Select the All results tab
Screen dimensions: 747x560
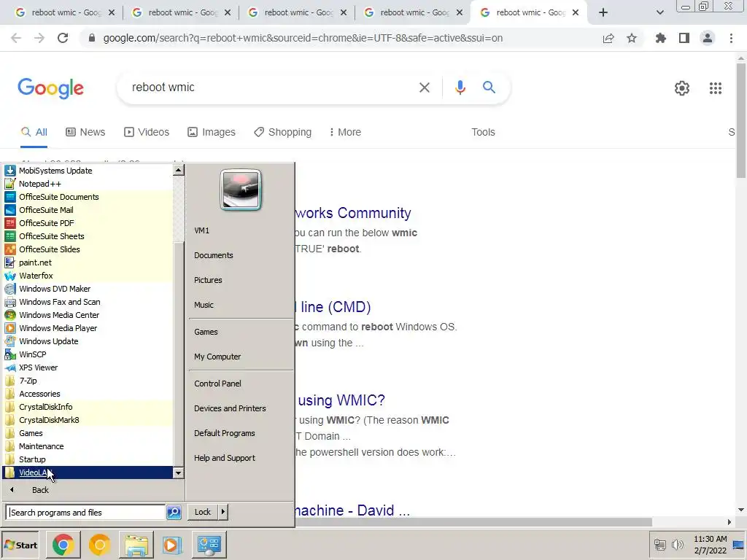tap(34, 132)
